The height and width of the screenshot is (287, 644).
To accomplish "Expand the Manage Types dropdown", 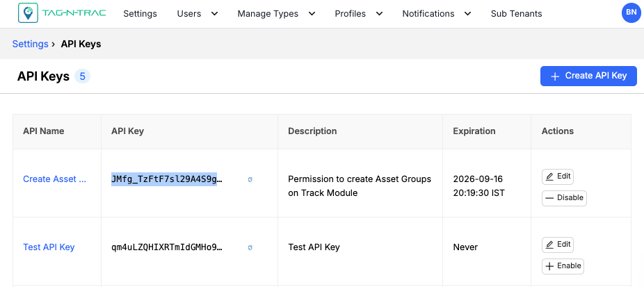I will click(x=275, y=14).
